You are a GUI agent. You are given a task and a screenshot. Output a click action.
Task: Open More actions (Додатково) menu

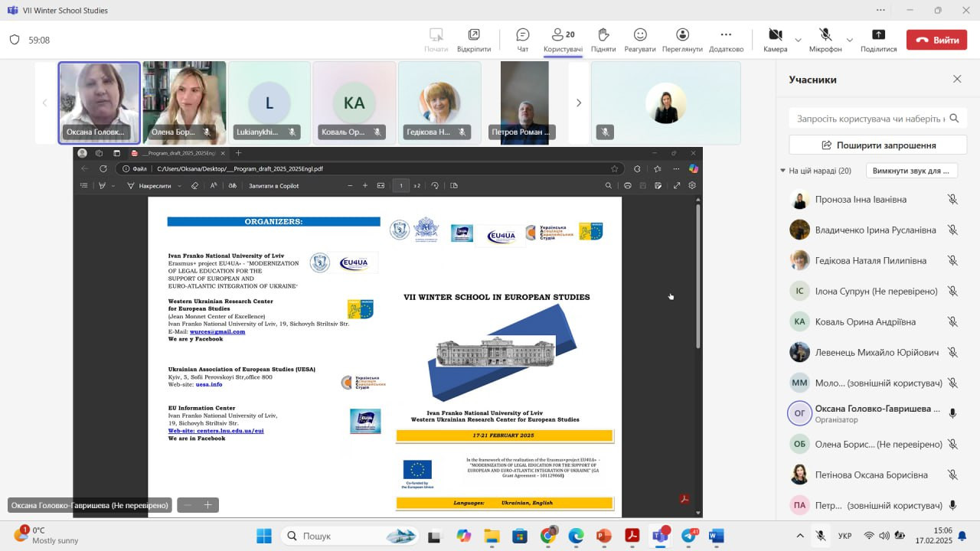click(726, 40)
